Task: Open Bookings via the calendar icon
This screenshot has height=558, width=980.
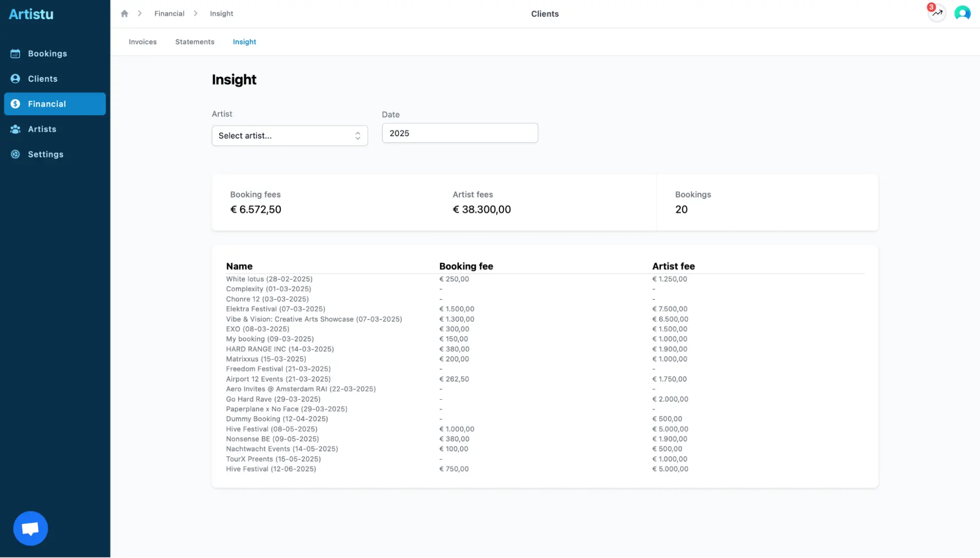Action: (x=15, y=53)
